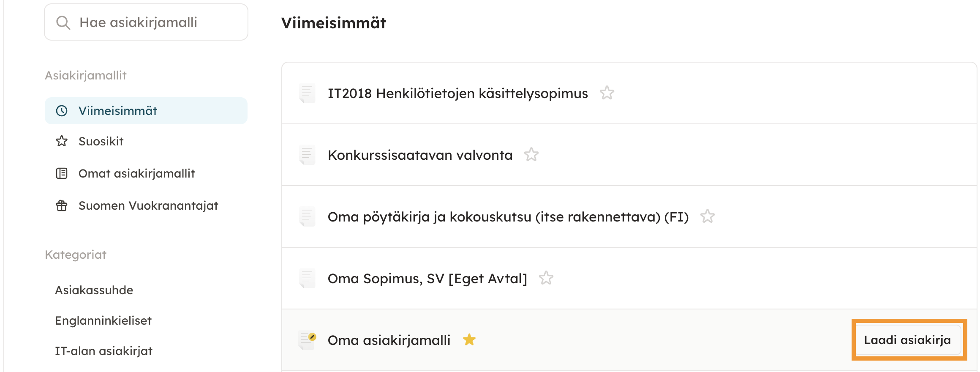Screen dimensions: 980x372
Task: Mark Oma Sopimus, SV as favorite
Action: tap(546, 278)
